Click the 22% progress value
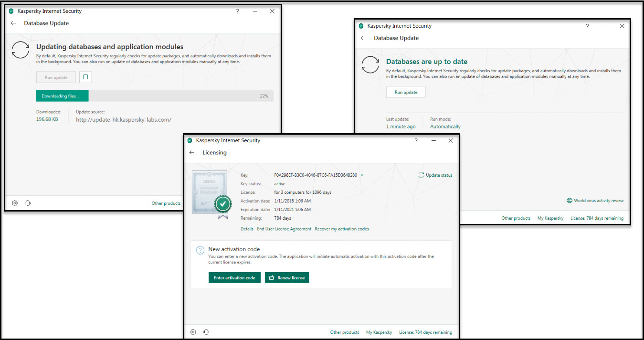The image size is (644, 340). click(x=264, y=96)
